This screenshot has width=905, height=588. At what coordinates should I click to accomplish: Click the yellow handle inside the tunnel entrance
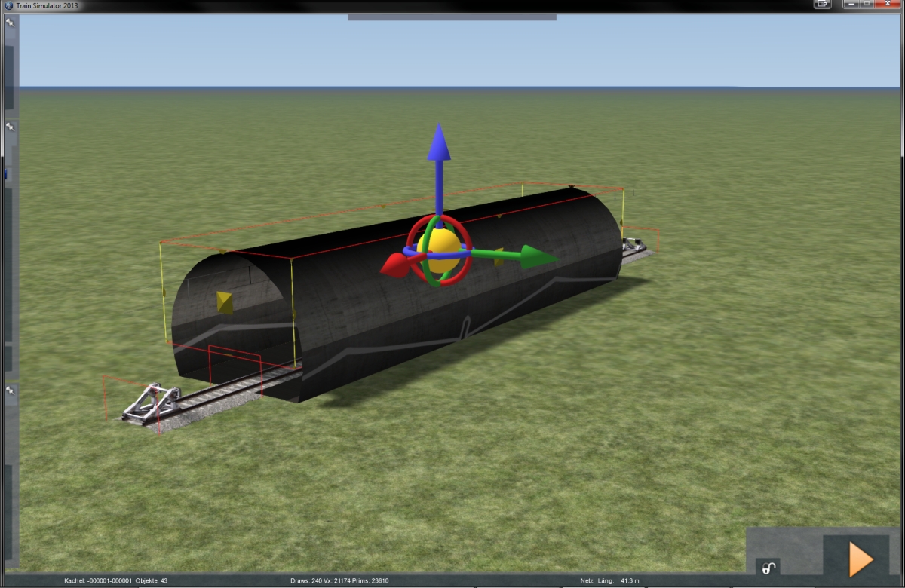point(225,302)
